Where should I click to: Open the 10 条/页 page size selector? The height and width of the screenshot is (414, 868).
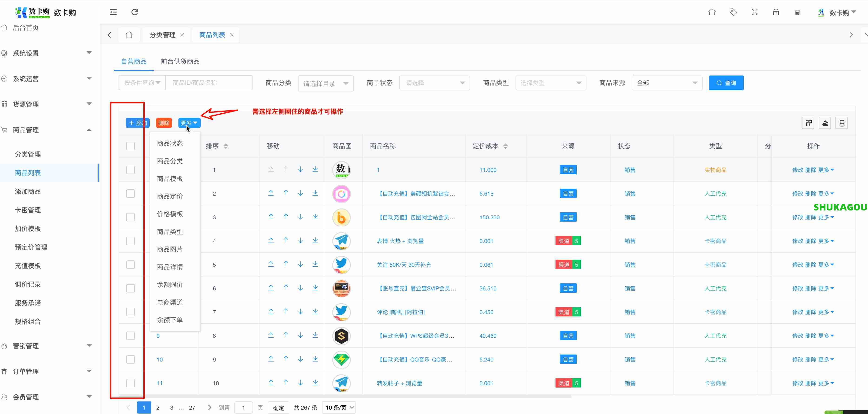339,407
